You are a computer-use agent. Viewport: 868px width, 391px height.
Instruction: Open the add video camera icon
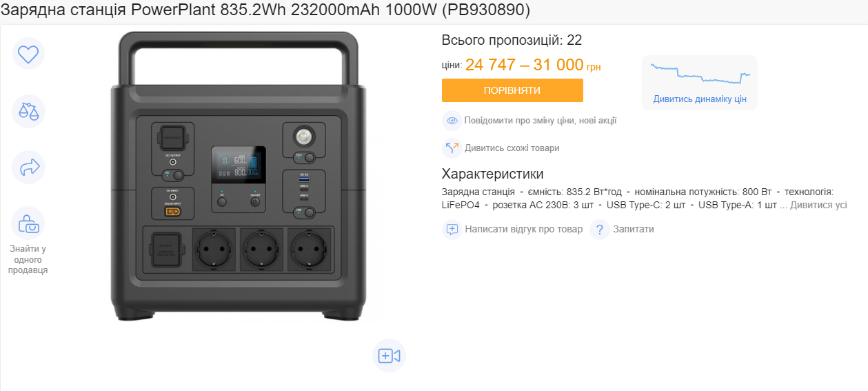(x=389, y=356)
